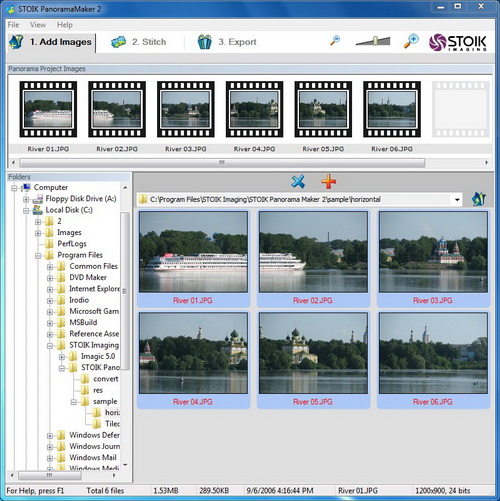This screenshot has width=500, height=501.
Task: Click the folder icon in path field
Action: [x=143, y=199]
